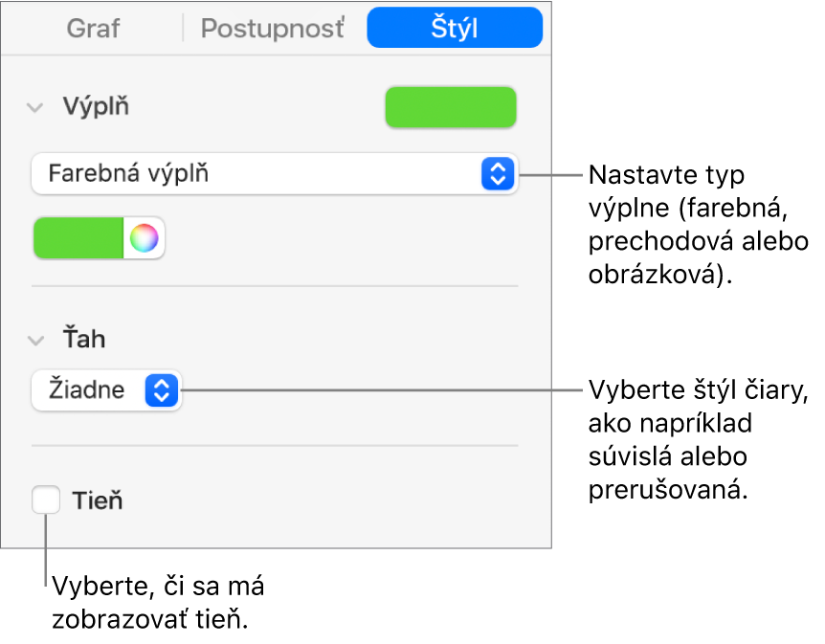
Task: Click the Tieň label text
Action: pyautogui.click(x=98, y=500)
